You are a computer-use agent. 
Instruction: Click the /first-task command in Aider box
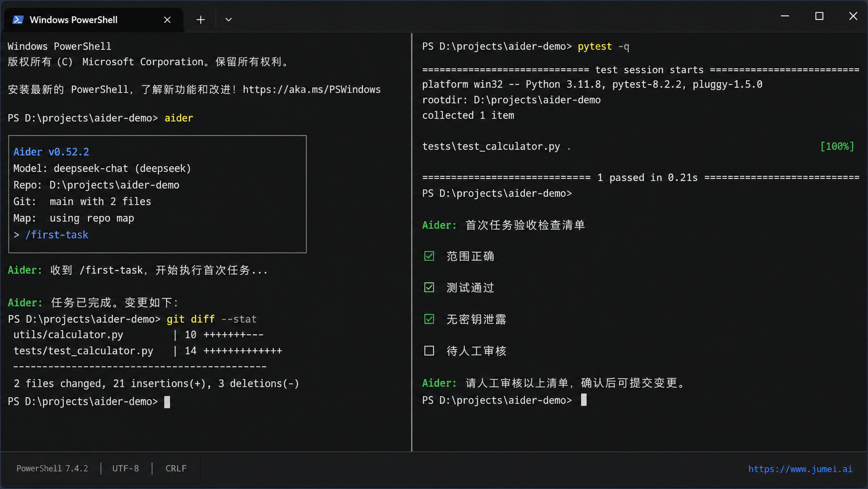(57, 235)
